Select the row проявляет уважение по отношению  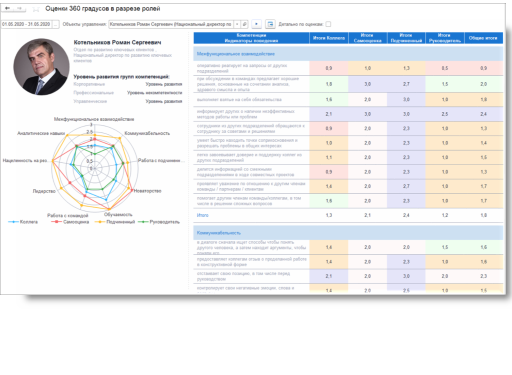[x=348, y=186]
